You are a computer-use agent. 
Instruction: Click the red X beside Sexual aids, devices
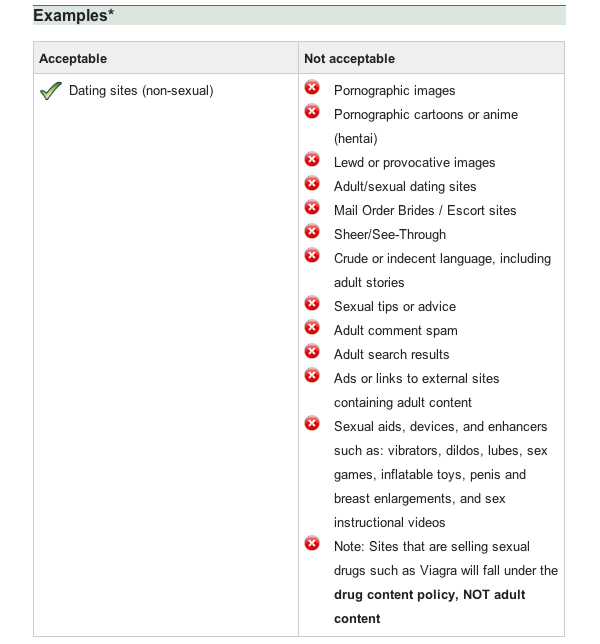point(312,423)
